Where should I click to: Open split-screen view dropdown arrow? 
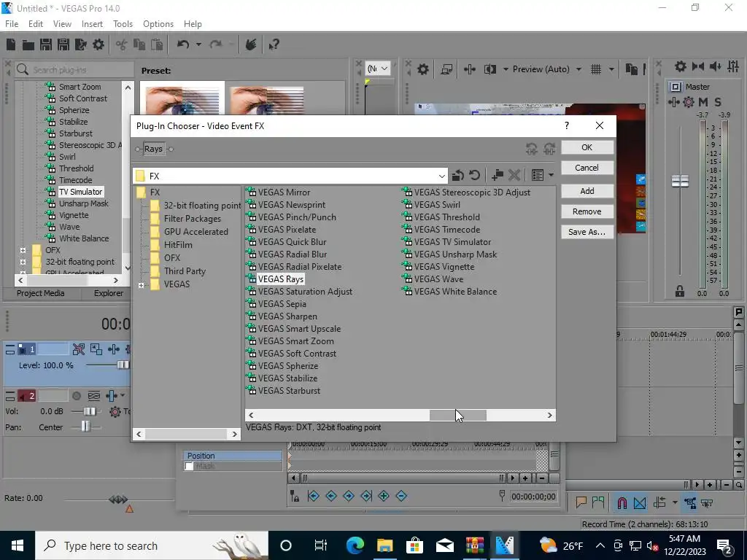506,69
